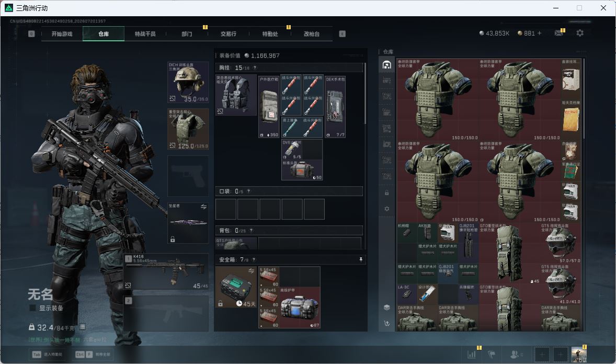Select the top-left 泰坦防弹装甲 in the stash

click(438, 100)
